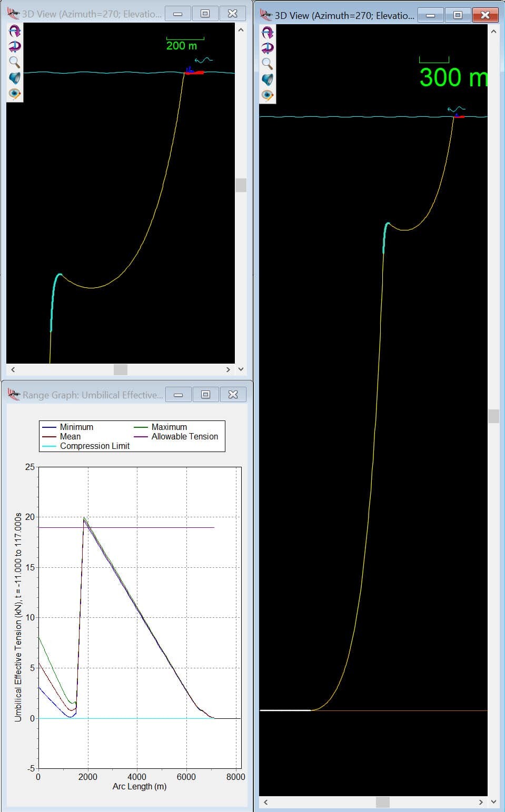Viewport: 505px width, 812px height.
Task: Maximize the Range Graph window
Action: click(x=206, y=394)
